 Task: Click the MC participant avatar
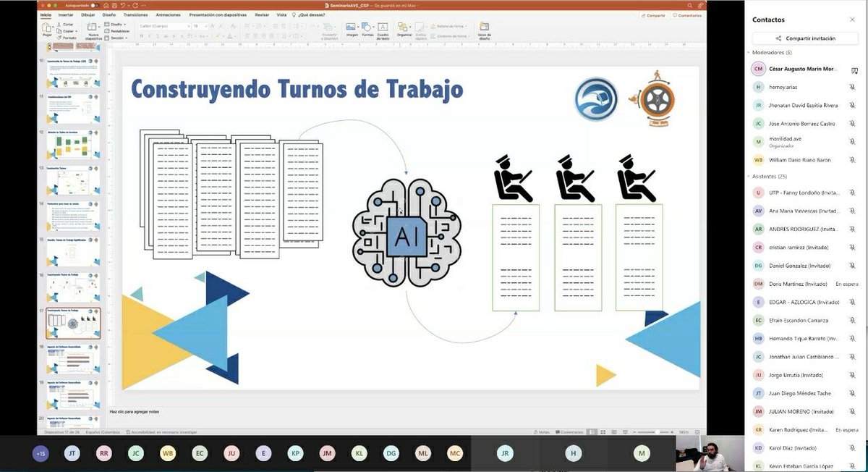pyautogui.click(x=454, y=453)
